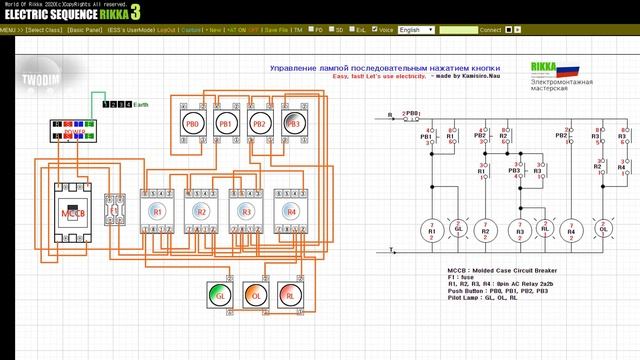Click the green GL pilot lamp
The width and height of the screenshot is (640, 360).
point(220,295)
